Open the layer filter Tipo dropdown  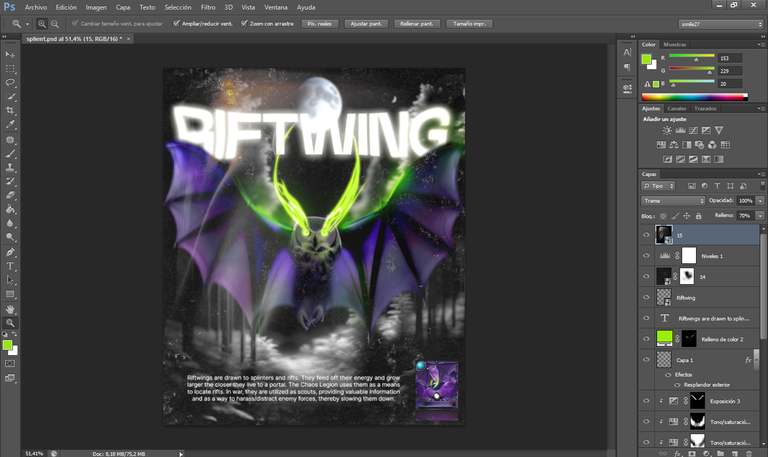658,186
